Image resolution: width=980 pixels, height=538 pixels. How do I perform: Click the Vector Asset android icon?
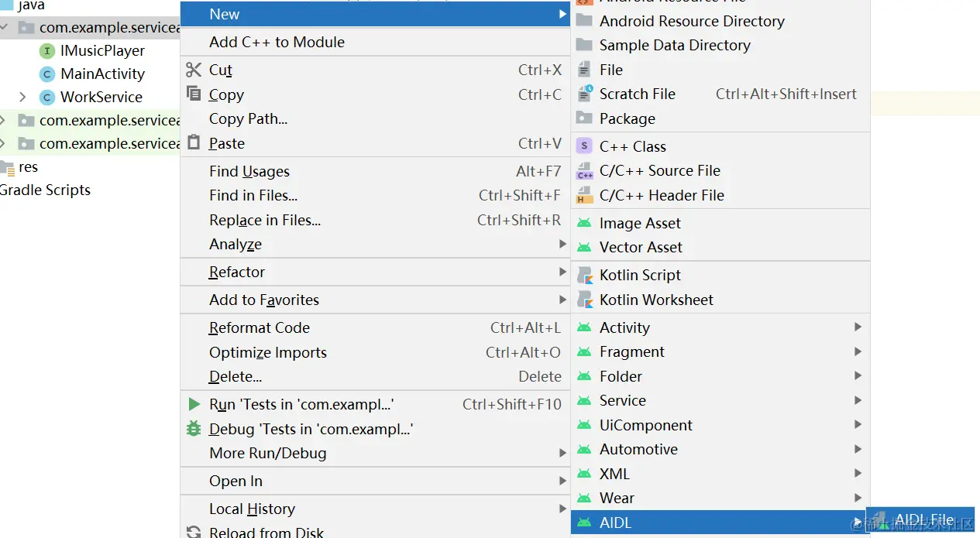coord(585,247)
